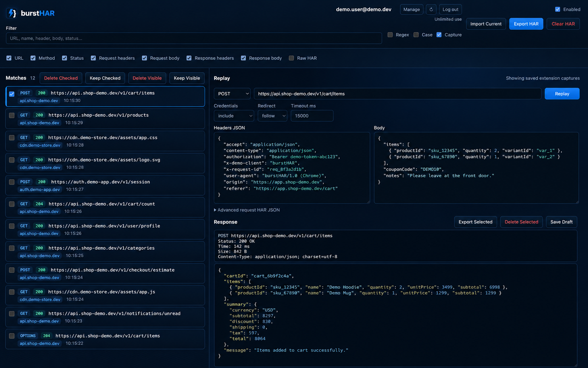The width and height of the screenshot is (588, 368).
Task: Click Keep Visible
Action: [x=187, y=78]
